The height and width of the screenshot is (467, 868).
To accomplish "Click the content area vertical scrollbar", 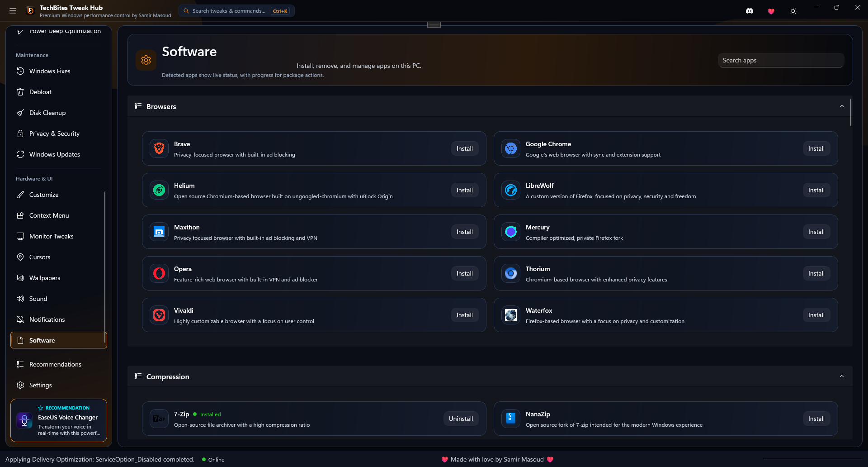I will 850,112.
